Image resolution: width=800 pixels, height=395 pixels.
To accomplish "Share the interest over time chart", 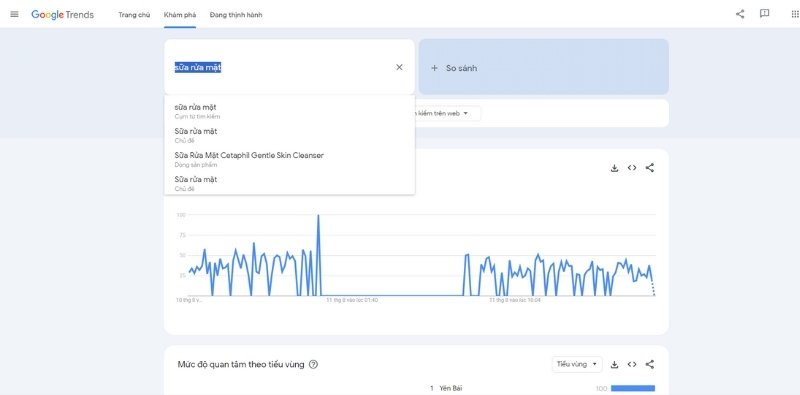I will 649,167.
